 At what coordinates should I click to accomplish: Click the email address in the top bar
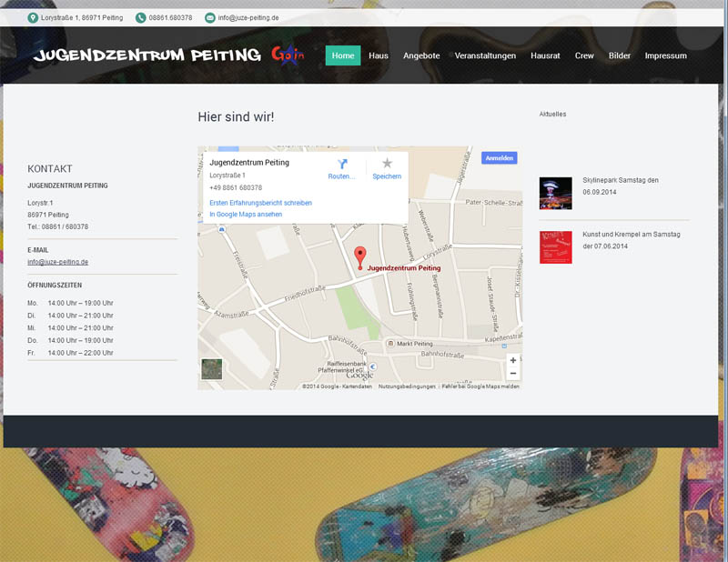248,18
